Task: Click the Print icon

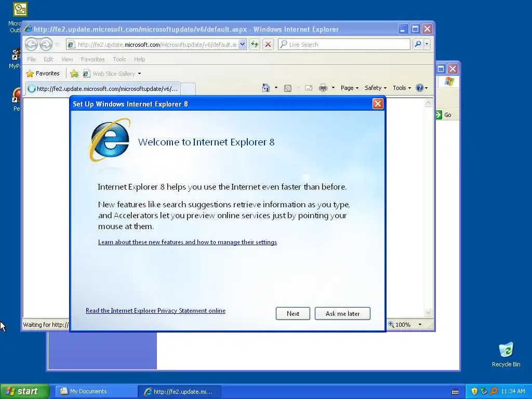Action: (323, 88)
